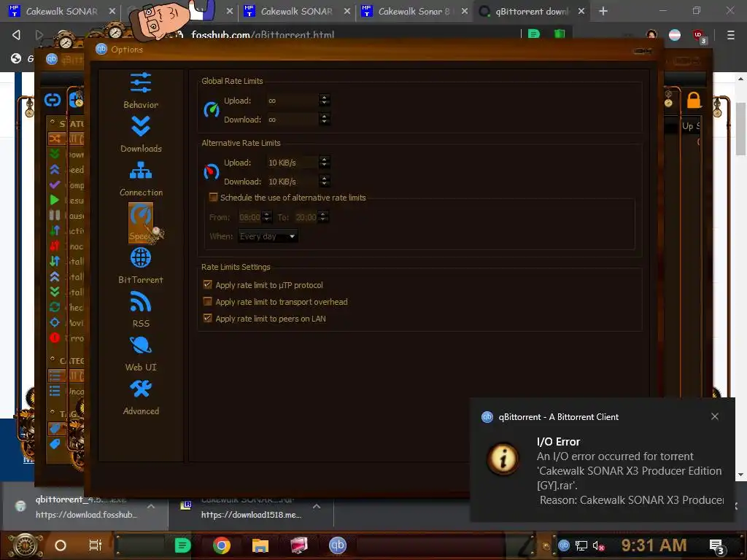Image resolution: width=747 pixels, height=560 pixels.
Task: Click the Global download limit spinner arrows
Action: (325, 119)
